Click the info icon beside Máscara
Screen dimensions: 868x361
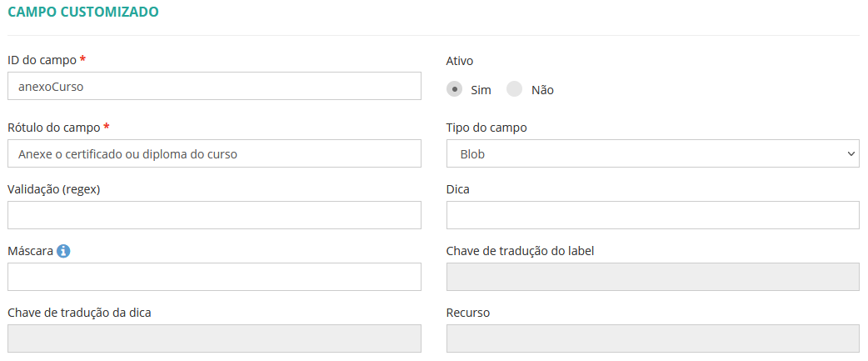pyautogui.click(x=63, y=251)
